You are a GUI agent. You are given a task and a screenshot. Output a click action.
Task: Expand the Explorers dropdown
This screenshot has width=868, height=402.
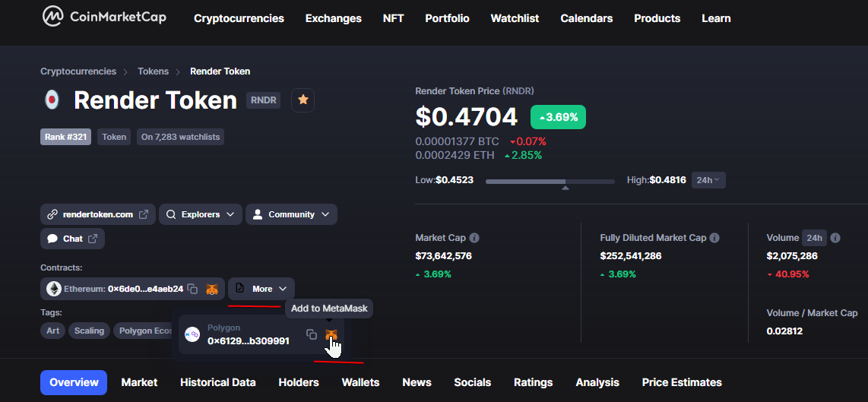tap(201, 214)
